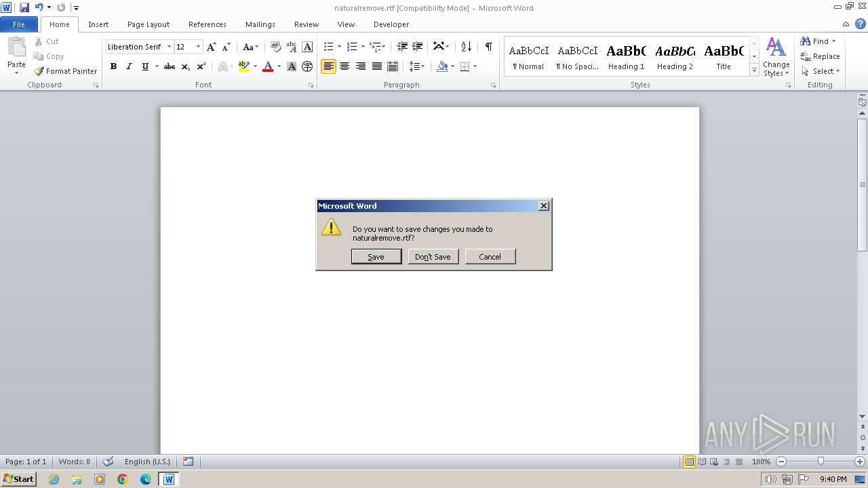Click the Character Shading icon
This screenshot has height=488, width=868.
292,66
